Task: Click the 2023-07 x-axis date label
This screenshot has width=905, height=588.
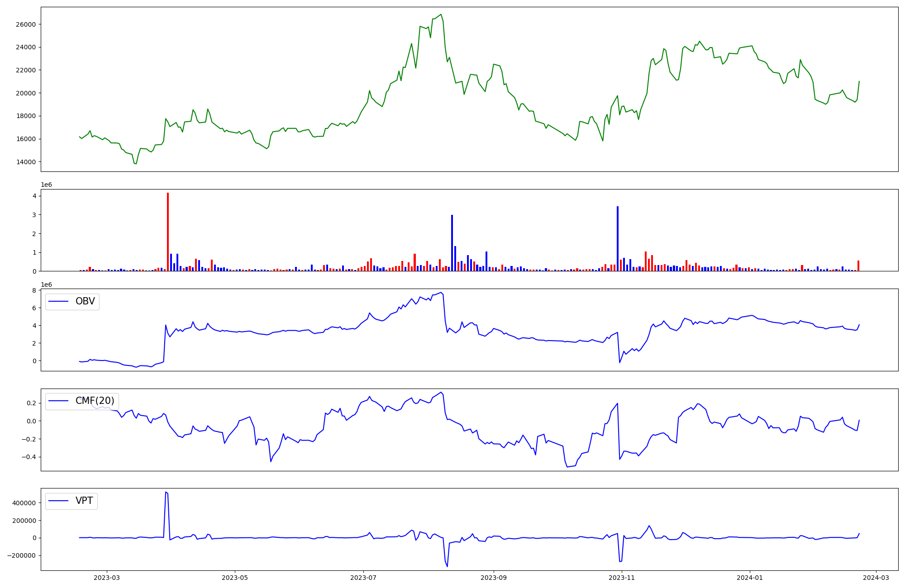Action: 364,578
